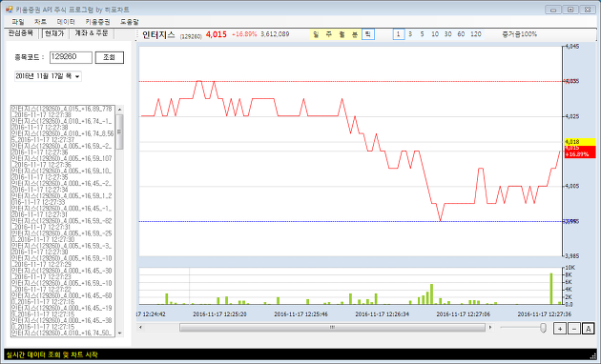Click the current price 4,015 in header
This screenshot has width=601, height=364.
tap(217, 34)
